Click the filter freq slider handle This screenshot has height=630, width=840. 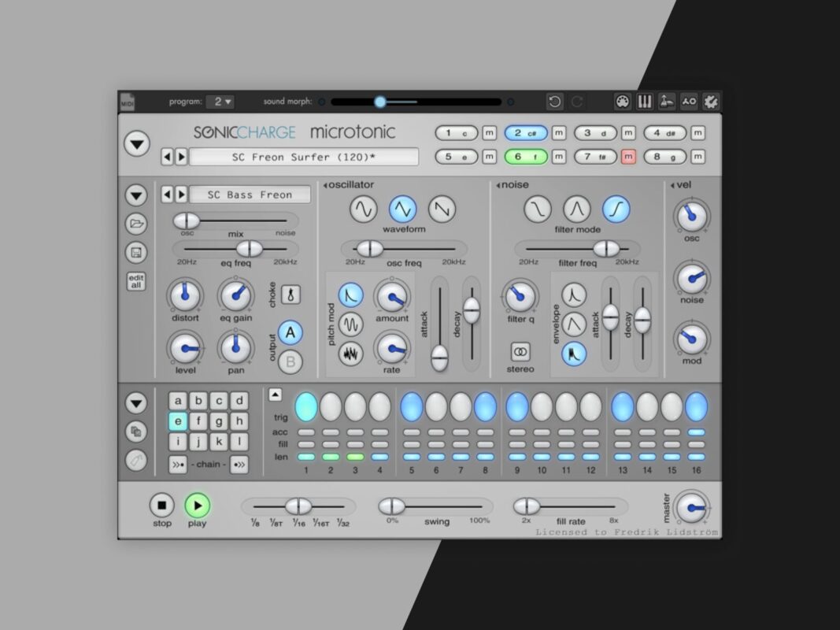(606, 249)
